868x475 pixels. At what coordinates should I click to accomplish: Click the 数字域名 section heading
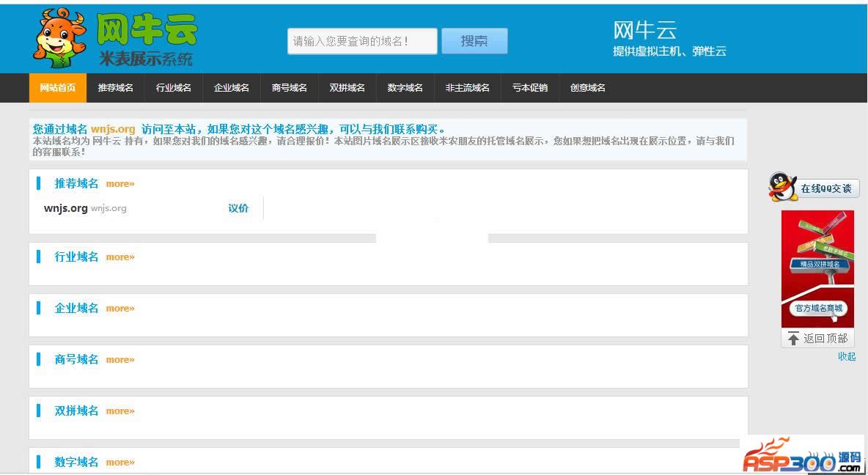(76, 462)
